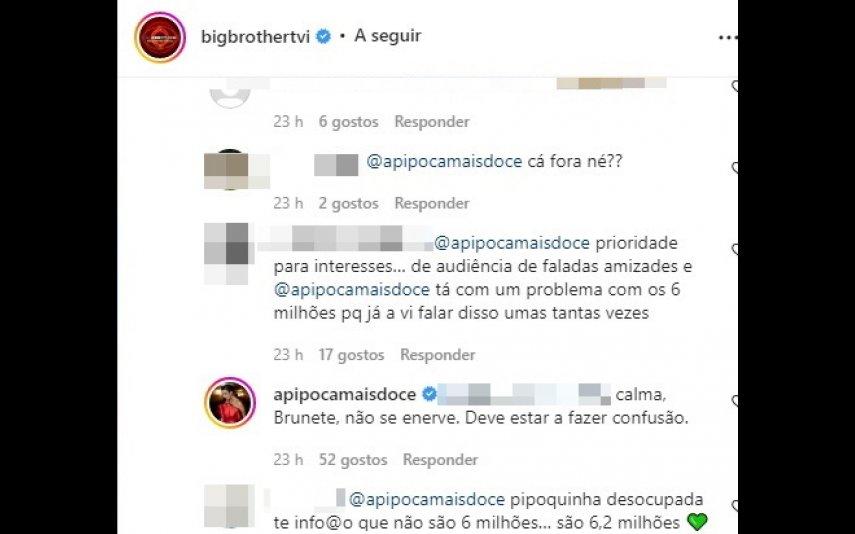Open @apipocamaisdoce mention before 'prioridade'
This screenshot has height=534, width=855.
[x=512, y=243]
